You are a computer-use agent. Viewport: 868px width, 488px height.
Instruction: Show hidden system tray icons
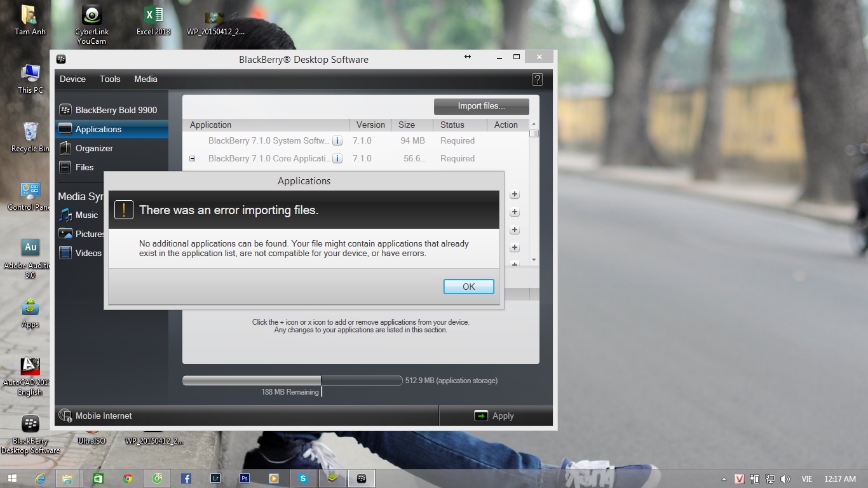tap(724, 479)
